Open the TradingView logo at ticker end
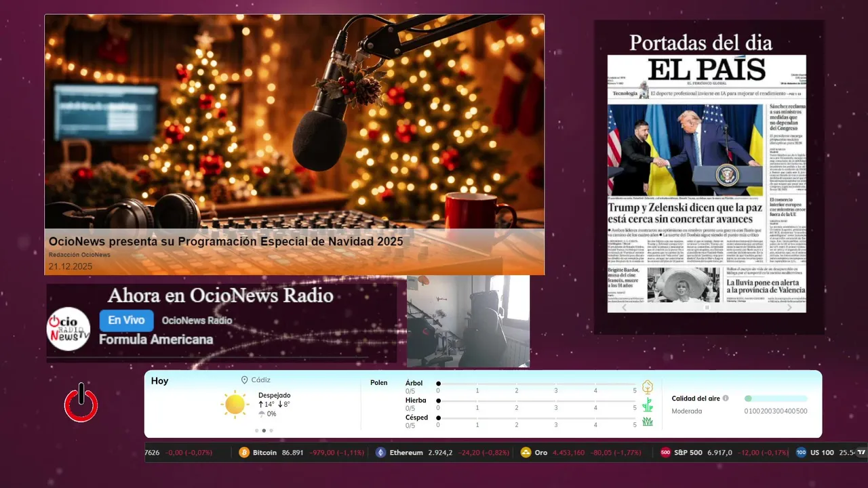 click(x=861, y=453)
